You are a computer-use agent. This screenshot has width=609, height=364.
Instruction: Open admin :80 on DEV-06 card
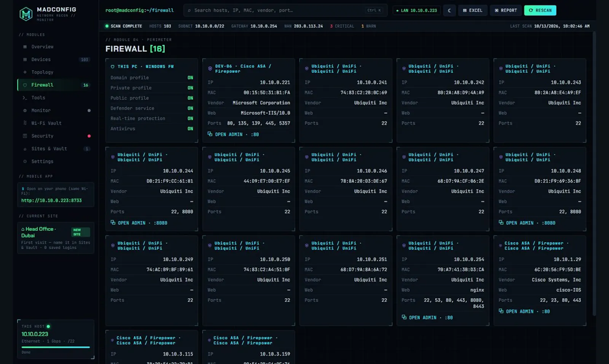pyautogui.click(x=233, y=134)
